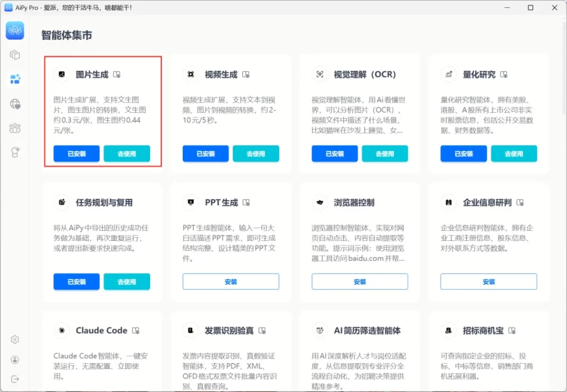This screenshot has width=567, height=392.
Task: Open settings via the gear icon
Action: (x=15, y=339)
